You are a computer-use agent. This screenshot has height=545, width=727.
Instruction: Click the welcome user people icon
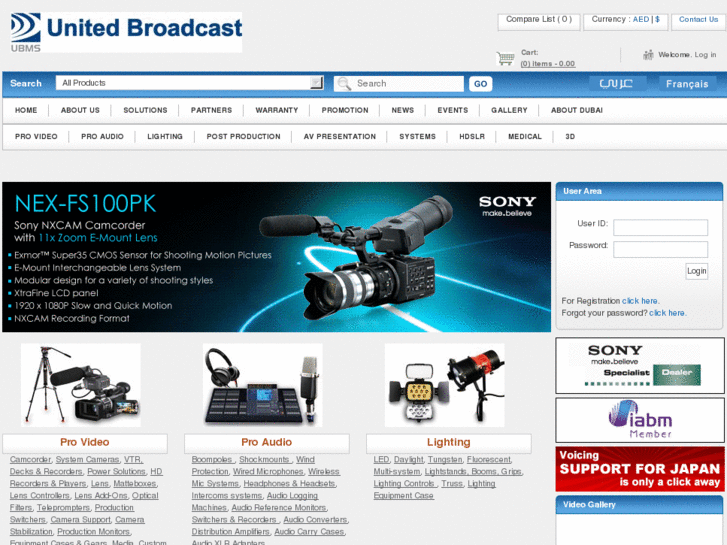click(648, 55)
